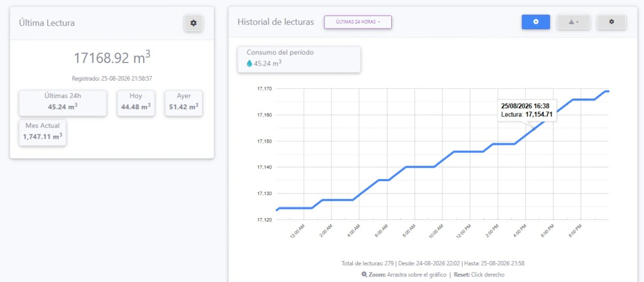The height and width of the screenshot is (282, 644).
Task: Open settings gear in Última Lectura card
Action: pyautogui.click(x=193, y=24)
